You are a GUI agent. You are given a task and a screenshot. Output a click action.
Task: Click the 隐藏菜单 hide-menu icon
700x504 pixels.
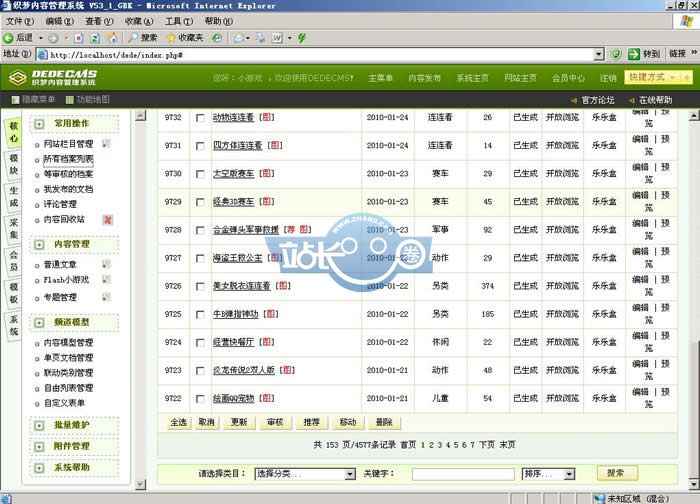[x=15, y=100]
